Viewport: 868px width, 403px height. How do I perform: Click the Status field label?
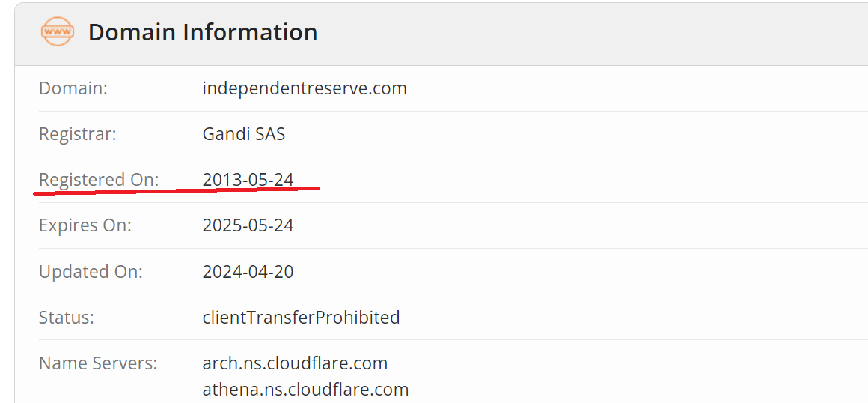pos(67,317)
